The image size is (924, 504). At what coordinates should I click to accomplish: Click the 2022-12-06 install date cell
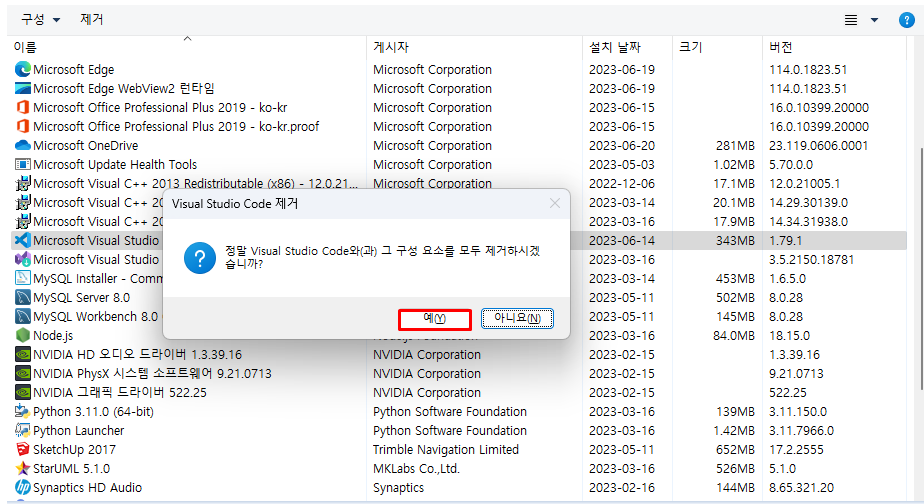point(622,183)
